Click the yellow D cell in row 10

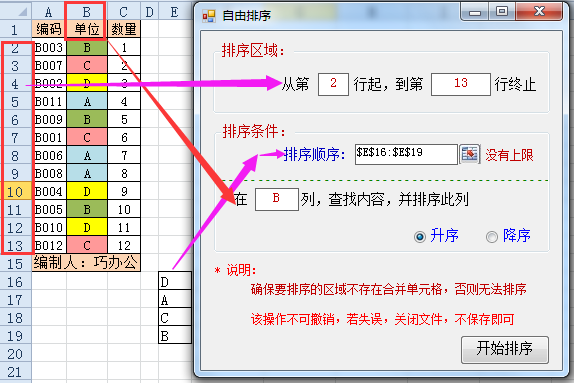[x=87, y=191]
